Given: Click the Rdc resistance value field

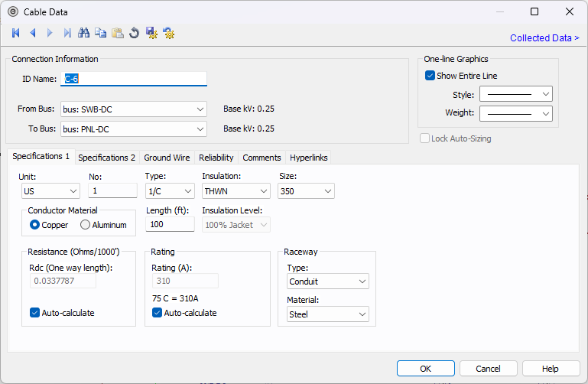Looking at the screenshot, I should click(63, 281).
